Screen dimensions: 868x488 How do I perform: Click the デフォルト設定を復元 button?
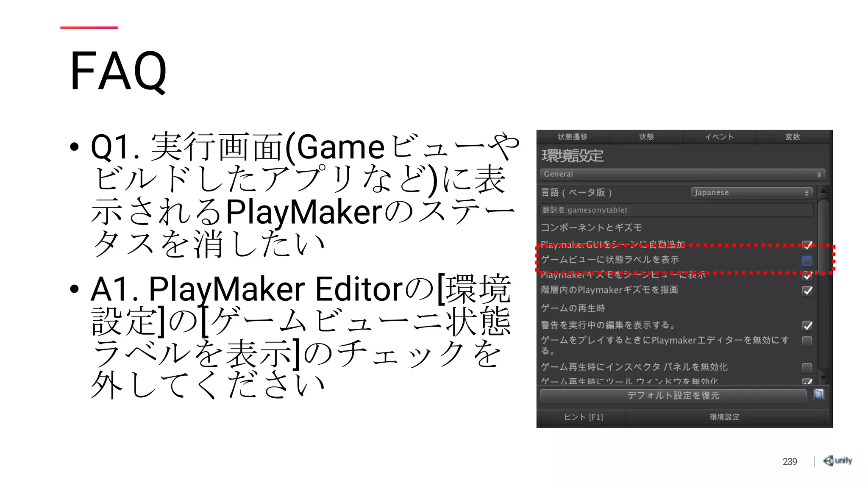673,396
